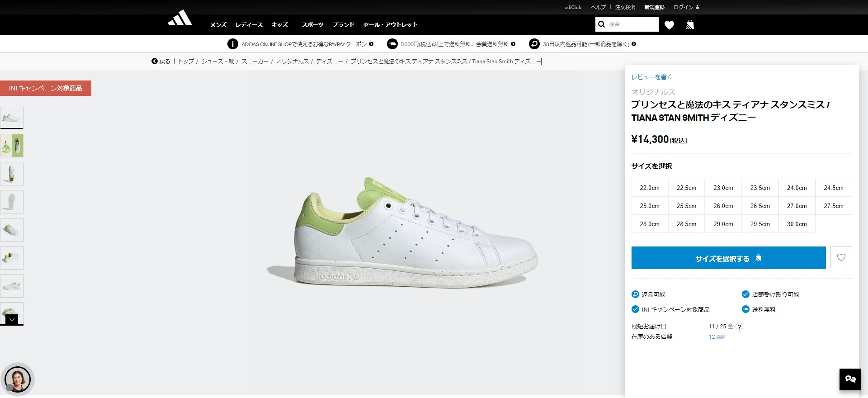Add product to wishlist heart button
This screenshot has height=398, width=868.
(x=841, y=257)
